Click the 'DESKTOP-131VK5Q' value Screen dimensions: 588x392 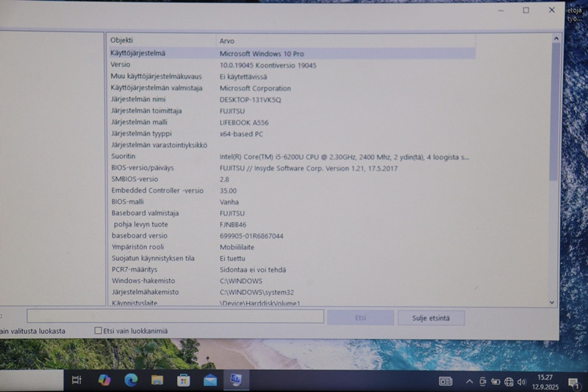(251, 100)
